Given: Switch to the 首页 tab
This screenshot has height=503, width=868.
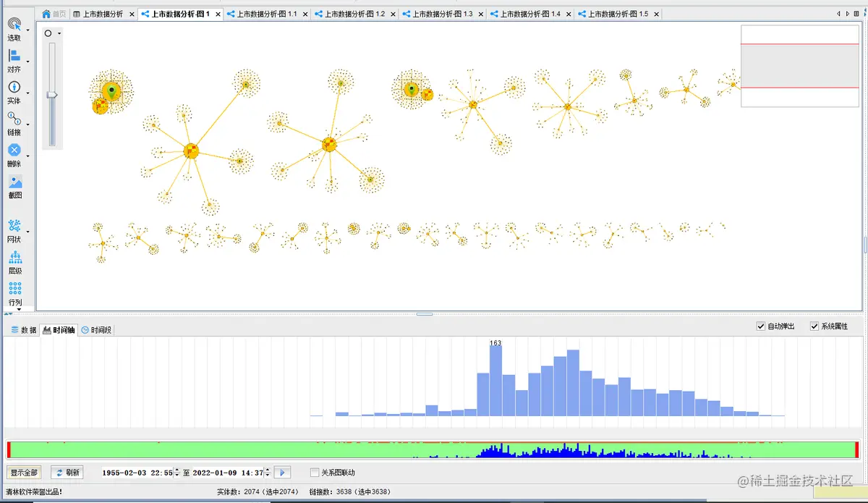Looking at the screenshot, I should (x=54, y=14).
